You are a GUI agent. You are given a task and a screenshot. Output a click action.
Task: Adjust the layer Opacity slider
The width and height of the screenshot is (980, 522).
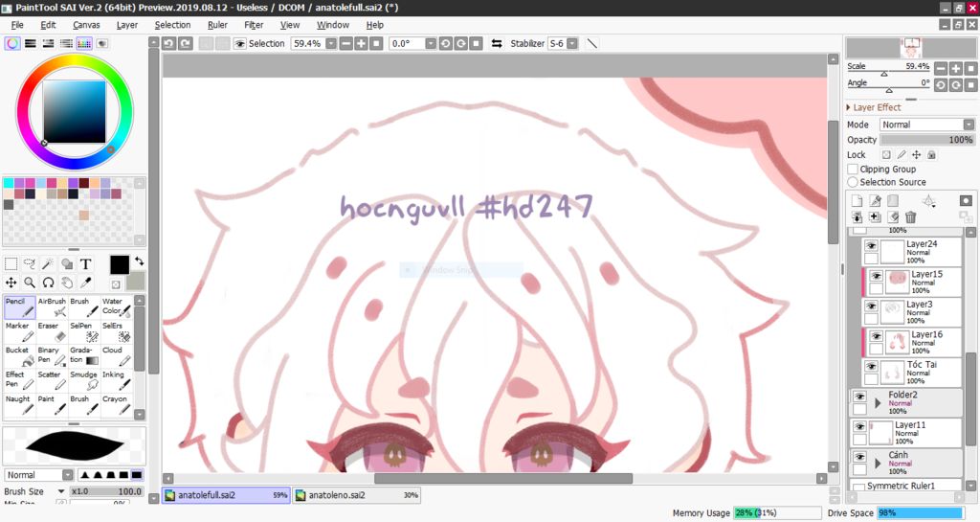click(x=927, y=140)
